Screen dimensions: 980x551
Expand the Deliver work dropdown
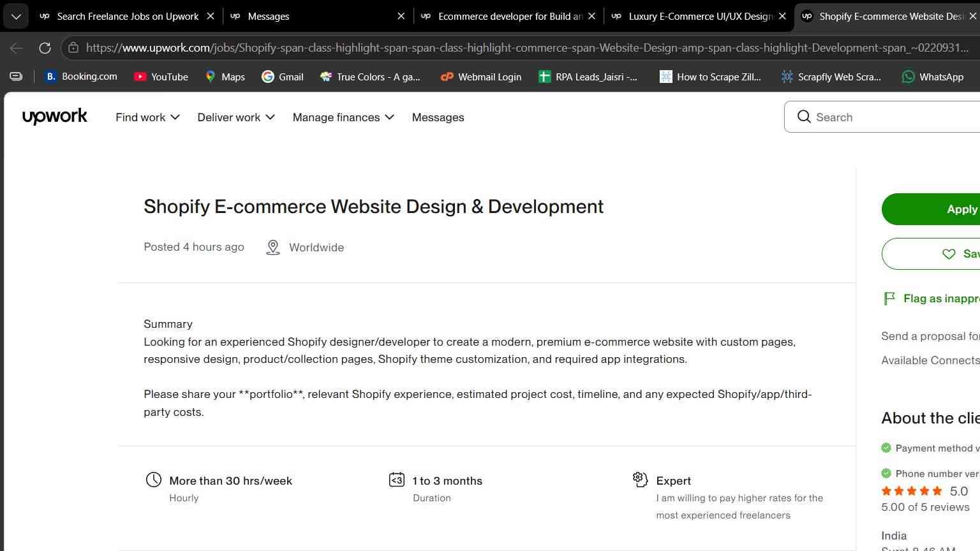point(236,117)
